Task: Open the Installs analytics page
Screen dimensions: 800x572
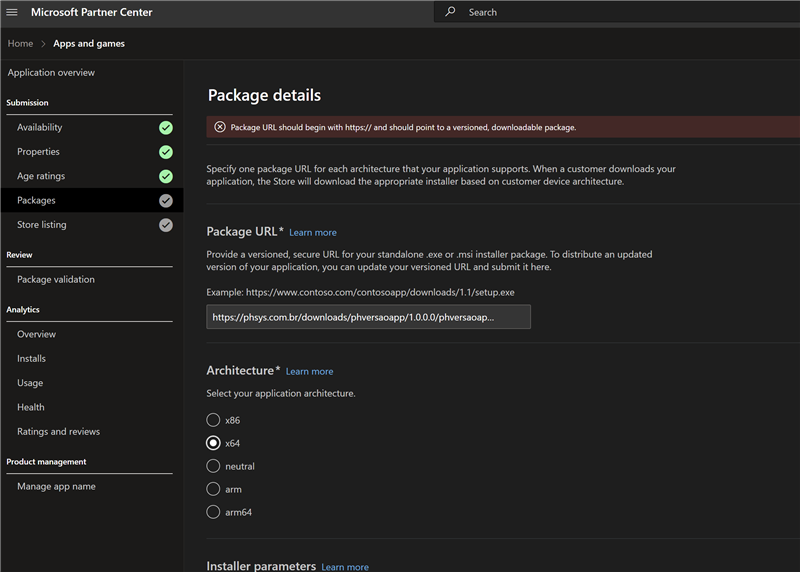Action: (31, 359)
